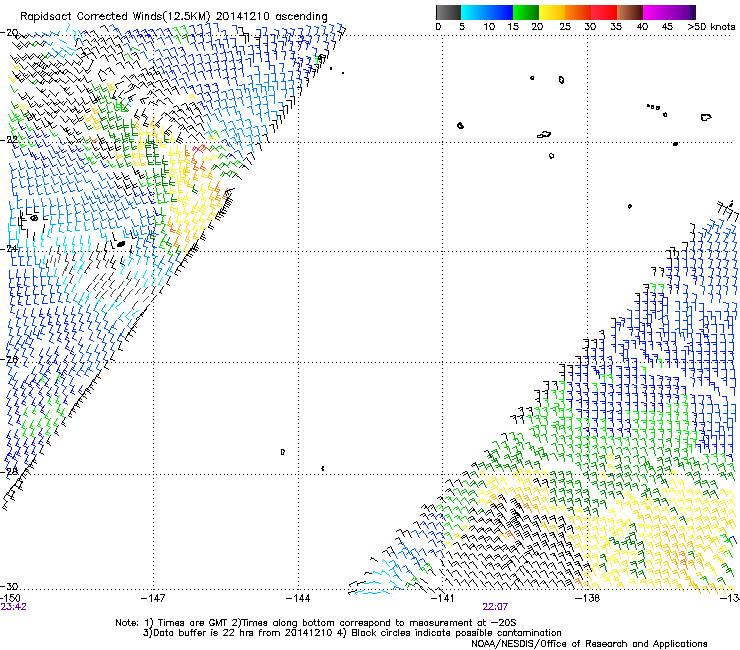Image resolution: width=740 pixels, height=650 pixels.
Task: Click the green 15-20 knots color band
Action: (x=526, y=12)
